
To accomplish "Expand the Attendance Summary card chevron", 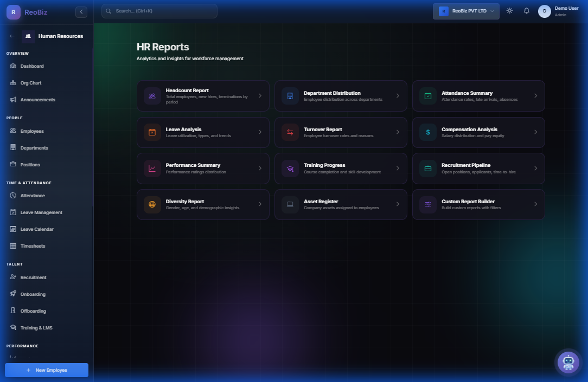I will pos(535,96).
